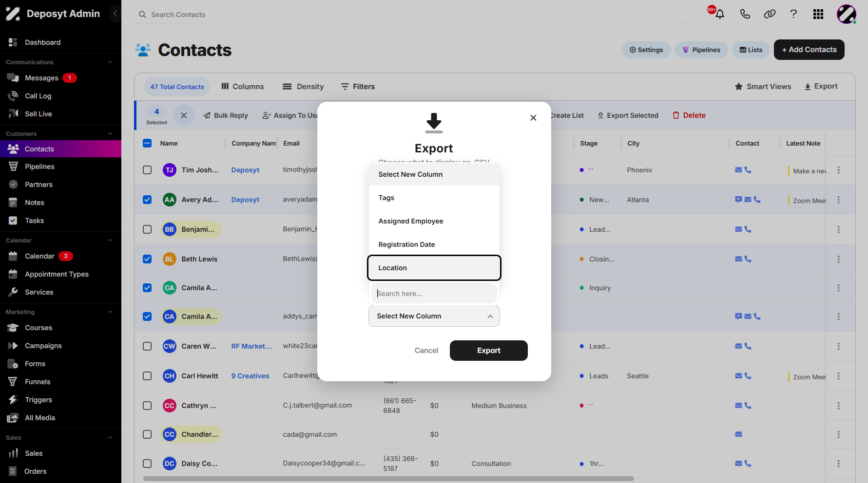Screen dimensions: 868x483
Task: Uncheck the Beth Lewis row checkbox
Action: [147, 259]
